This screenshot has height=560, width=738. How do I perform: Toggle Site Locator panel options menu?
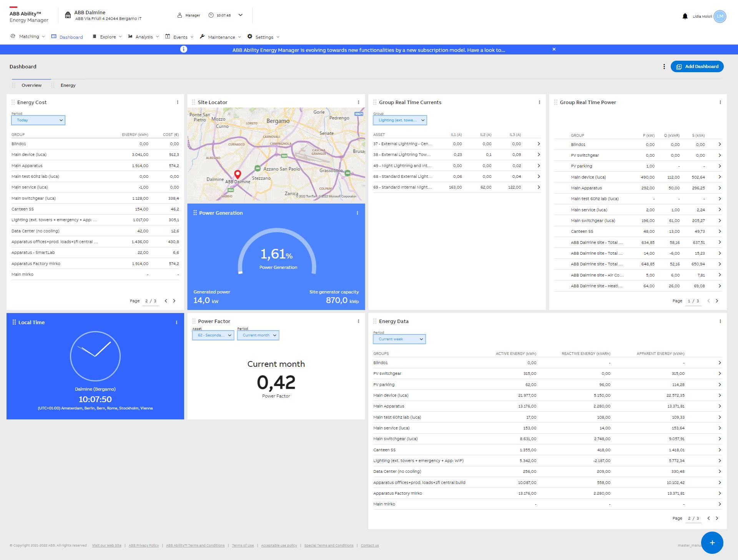pos(359,102)
